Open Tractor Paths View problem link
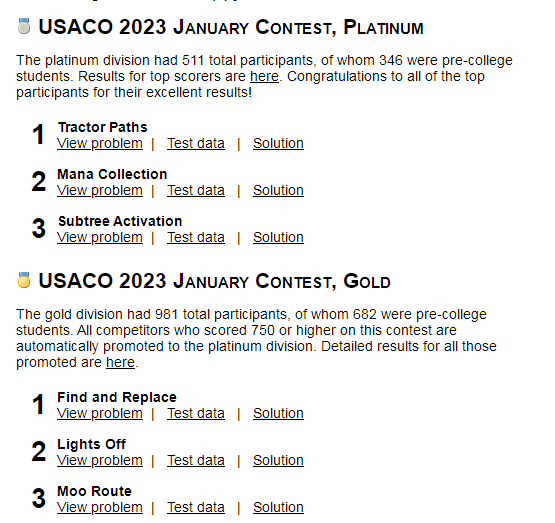555x523 pixels. tap(100, 144)
